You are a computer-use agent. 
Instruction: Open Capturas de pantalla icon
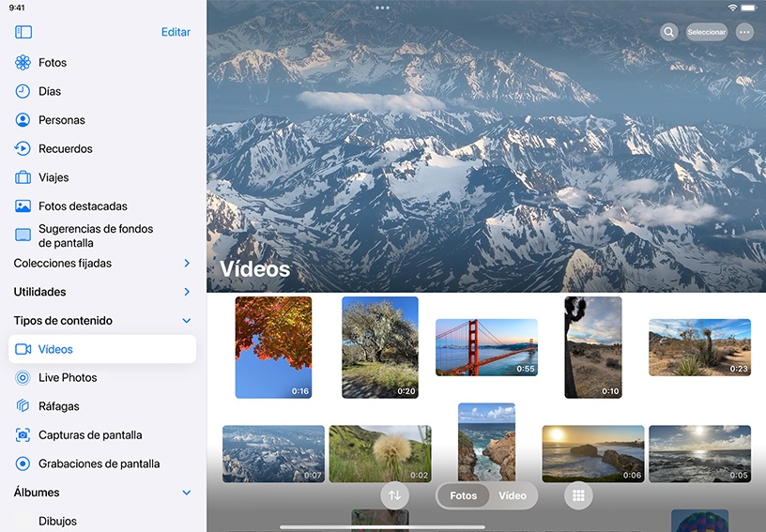(x=23, y=434)
